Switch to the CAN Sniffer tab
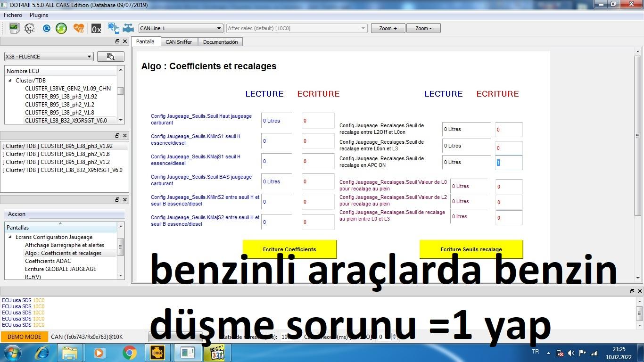Viewport: 644px width, 362px height. coord(179,42)
